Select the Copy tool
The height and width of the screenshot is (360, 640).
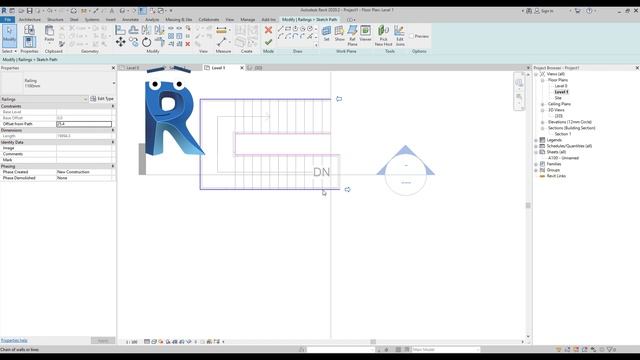point(133,42)
